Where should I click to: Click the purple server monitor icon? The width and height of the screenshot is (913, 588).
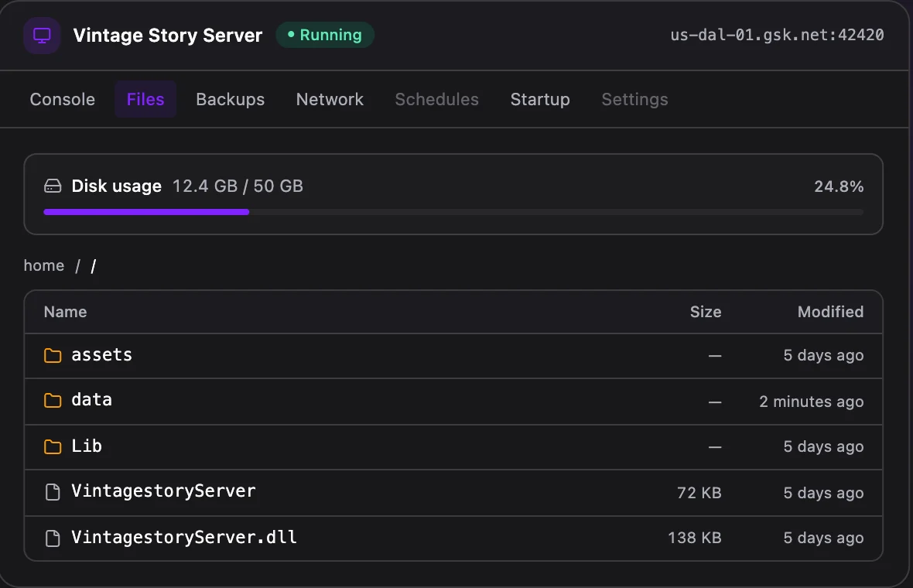pos(42,36)
